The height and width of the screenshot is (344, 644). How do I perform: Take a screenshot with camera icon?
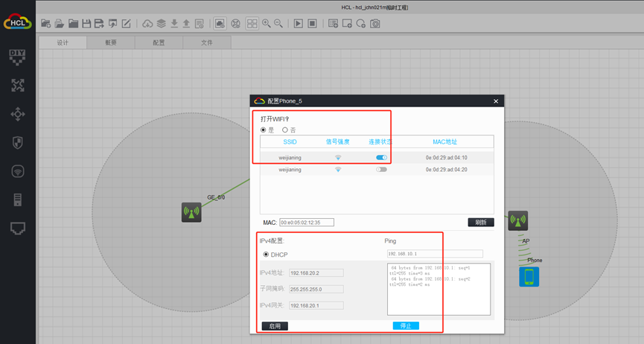click(x=375, y=24)
